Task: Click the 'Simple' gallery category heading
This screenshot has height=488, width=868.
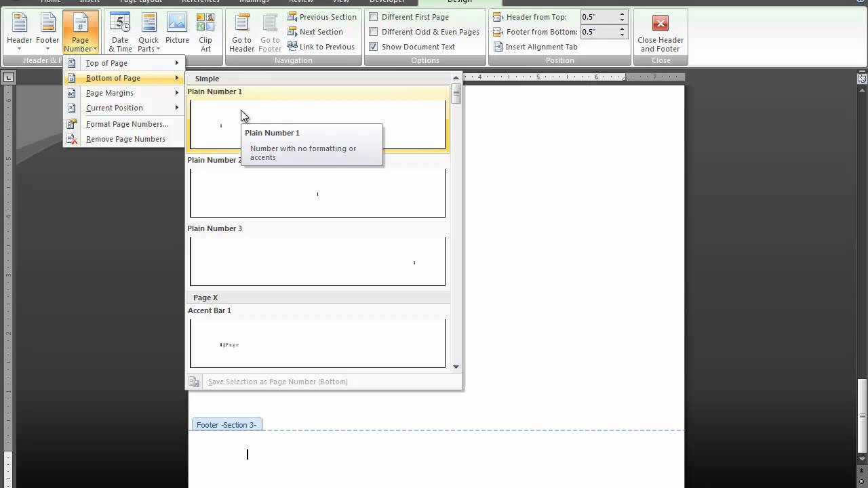Action: [x=207, y=79]
